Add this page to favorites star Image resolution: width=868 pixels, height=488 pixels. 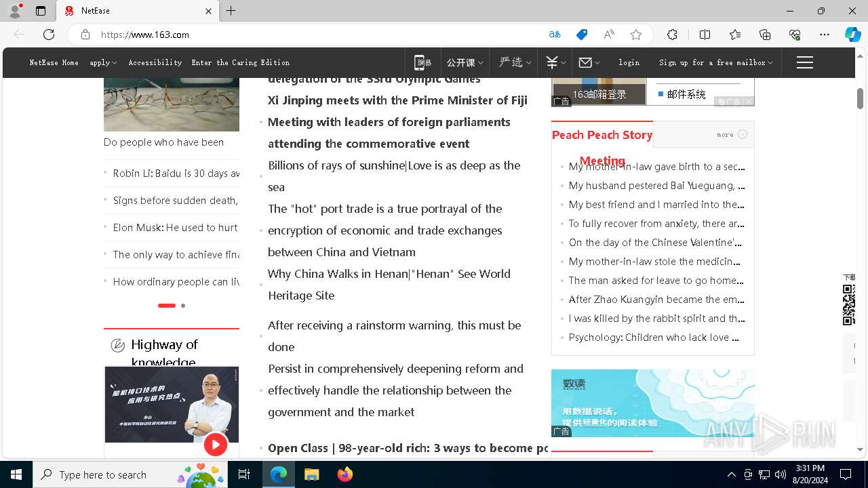[x=635, y=35]
